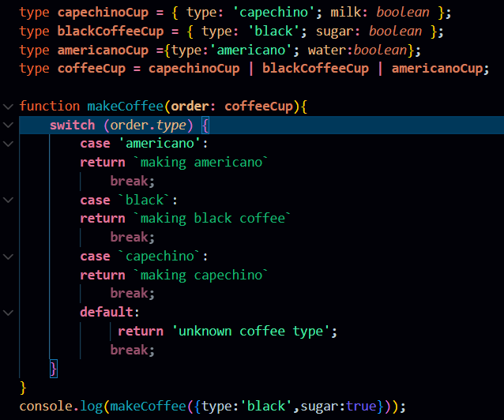This screenshot has width=504, height=420.
Task: Click makeCoffee in the console.log call
Action: pos(149,406)
